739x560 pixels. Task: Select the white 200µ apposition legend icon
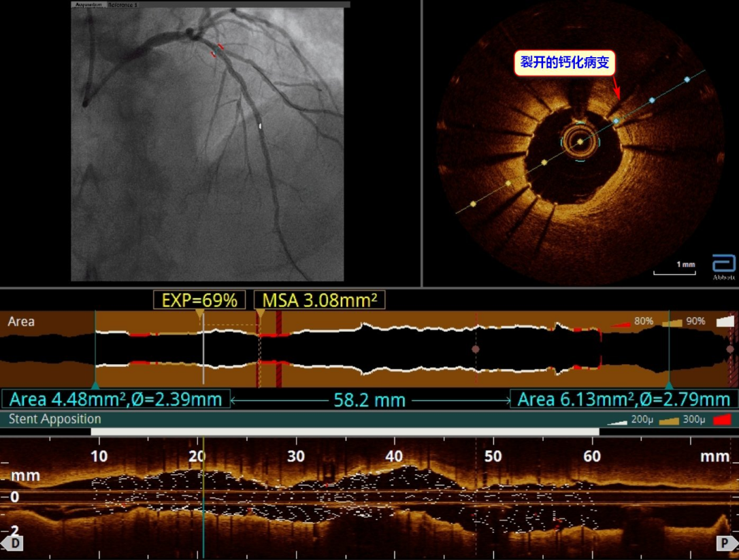click(x=617, y=421)
